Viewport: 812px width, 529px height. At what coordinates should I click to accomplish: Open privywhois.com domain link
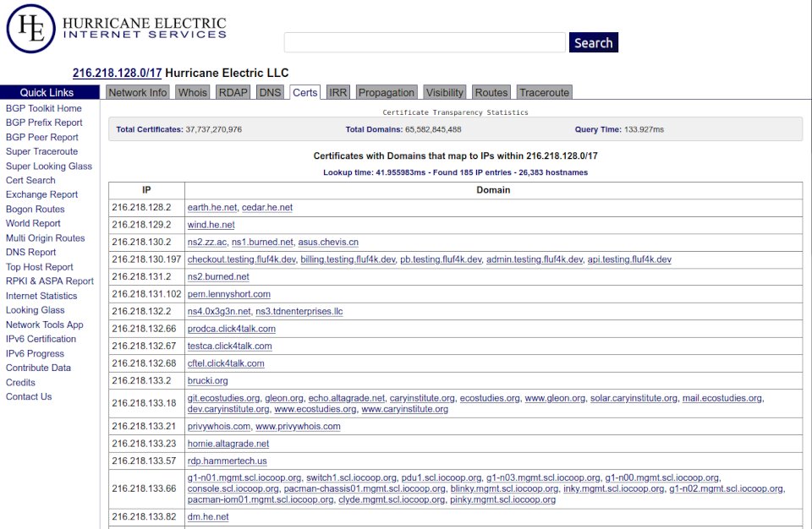pos(219,427)
